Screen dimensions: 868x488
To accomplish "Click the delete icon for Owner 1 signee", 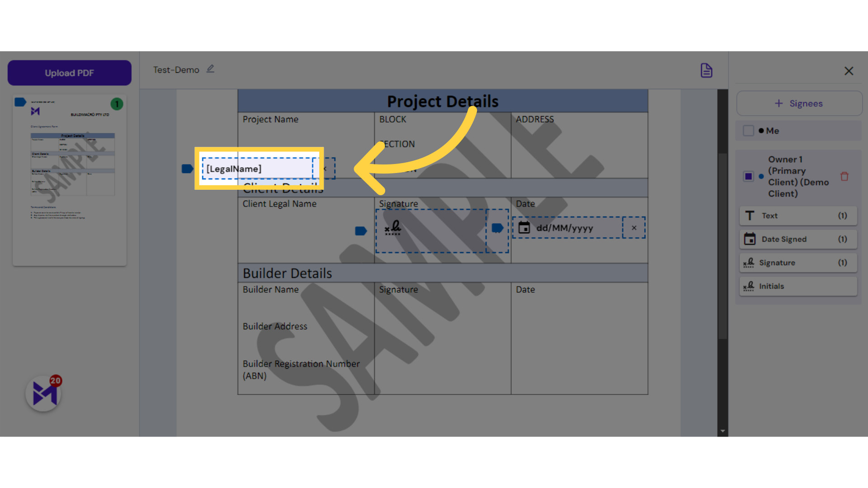I will [845, 176].
